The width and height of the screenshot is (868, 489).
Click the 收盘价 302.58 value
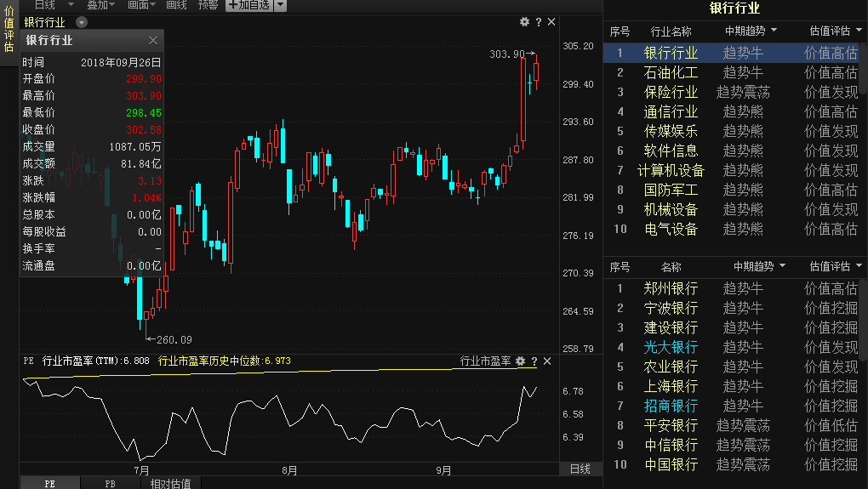click(143, 129)
